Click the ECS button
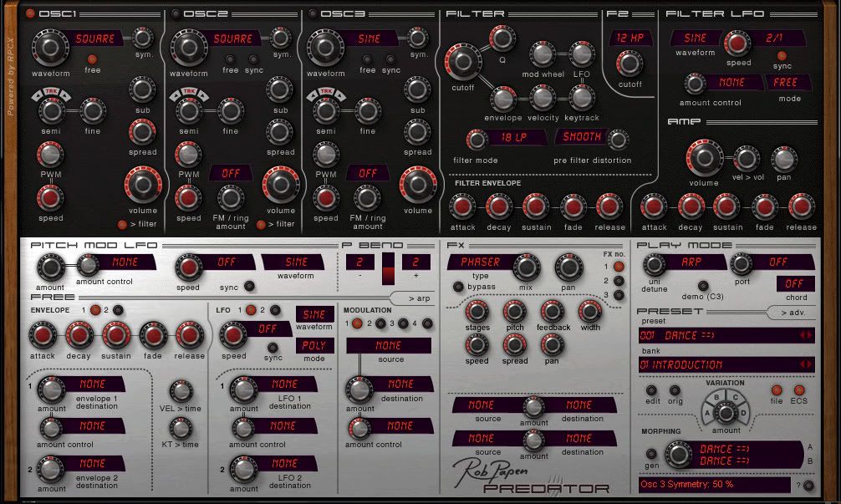 [799, 390]
